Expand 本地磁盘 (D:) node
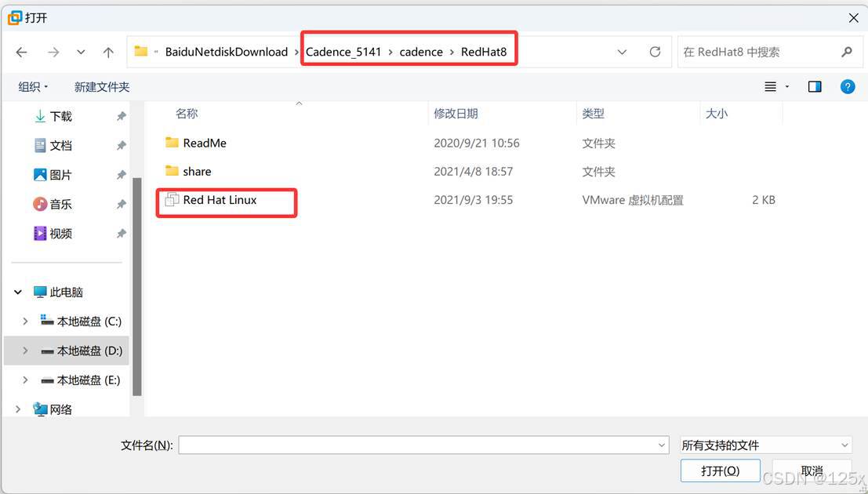The image size is (868, 494). tap(25, 351)
